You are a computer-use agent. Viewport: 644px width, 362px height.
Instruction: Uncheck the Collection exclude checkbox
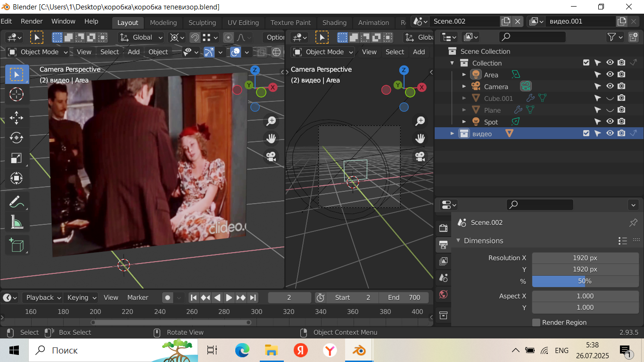[586, 63]
